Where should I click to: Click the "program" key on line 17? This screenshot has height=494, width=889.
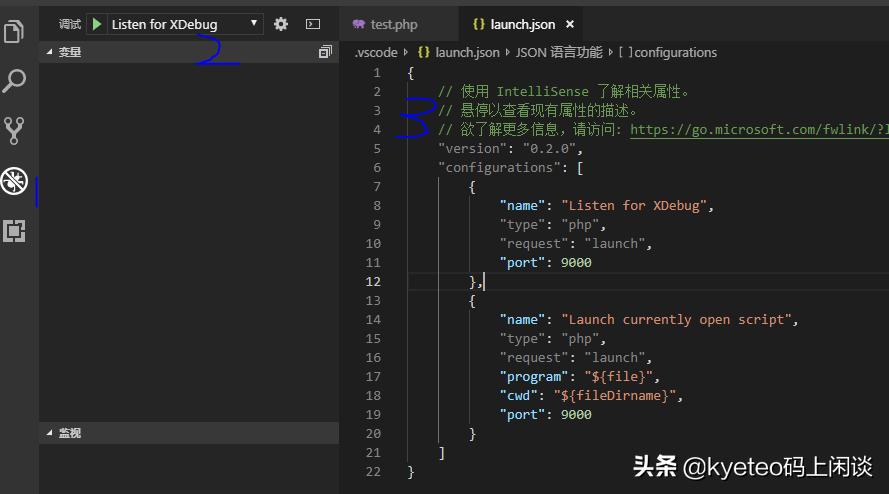pyautogui.click(x=534, y=377)
